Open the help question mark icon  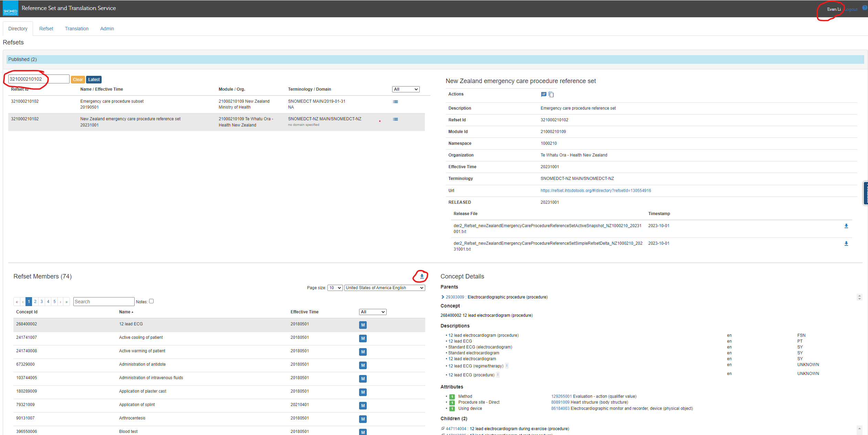pos(864,8)
